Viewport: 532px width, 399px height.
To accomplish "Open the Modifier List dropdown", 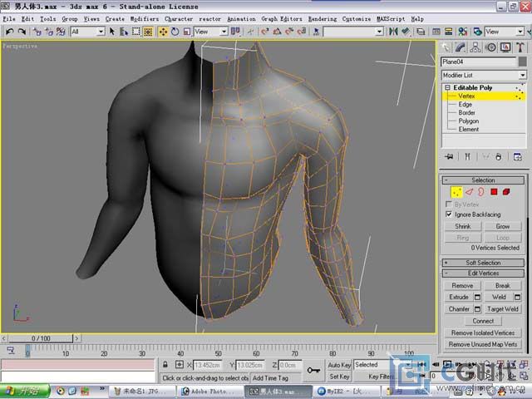I will pyautogui.click(x=484, y=75).
